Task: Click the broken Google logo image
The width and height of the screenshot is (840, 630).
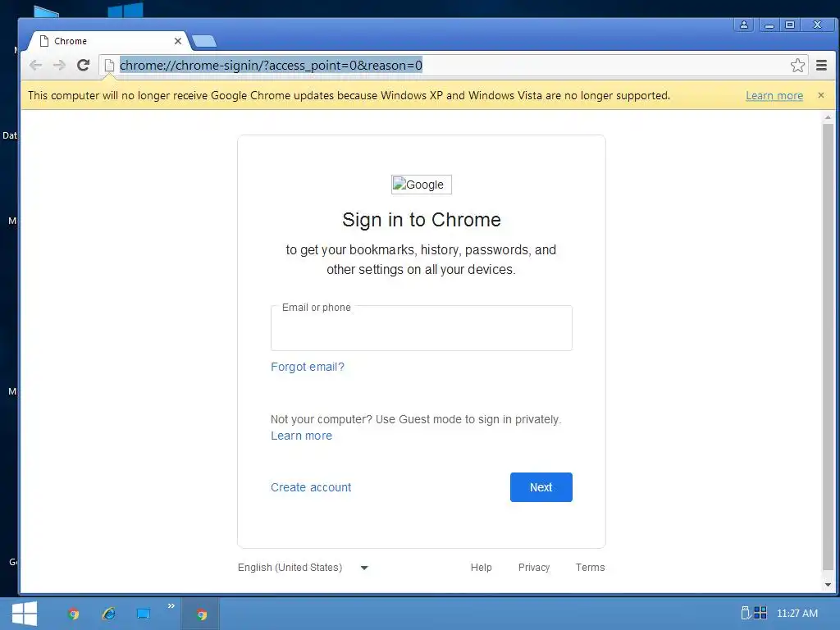Action: (421, 185)
